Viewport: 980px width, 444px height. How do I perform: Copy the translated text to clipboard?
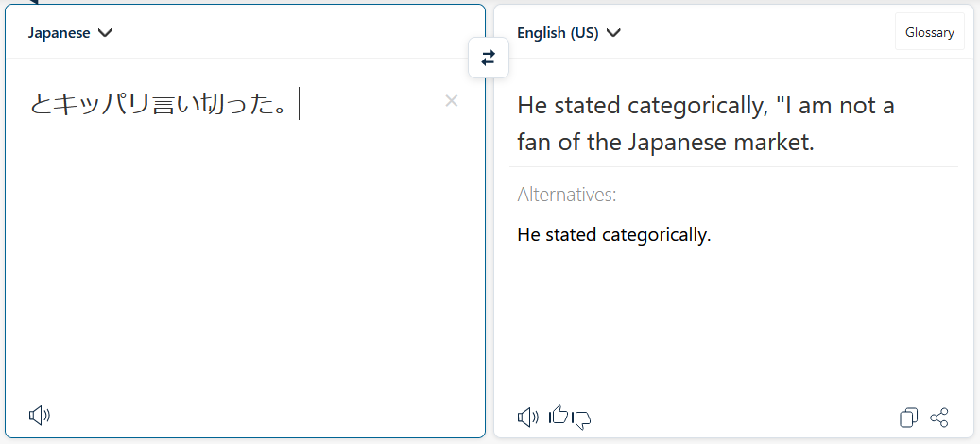[908, 418]
